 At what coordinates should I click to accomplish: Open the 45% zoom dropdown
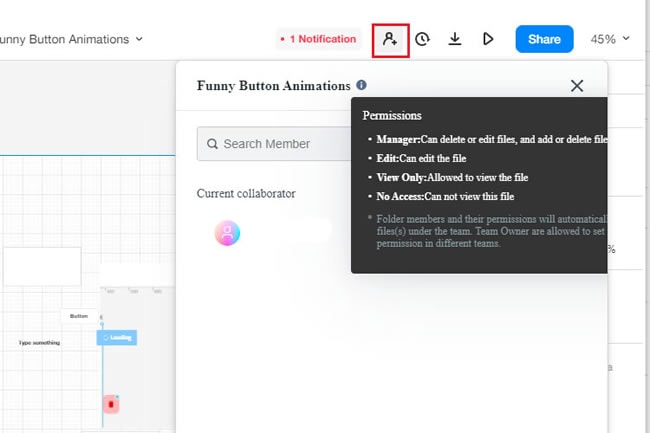(610, 39)
